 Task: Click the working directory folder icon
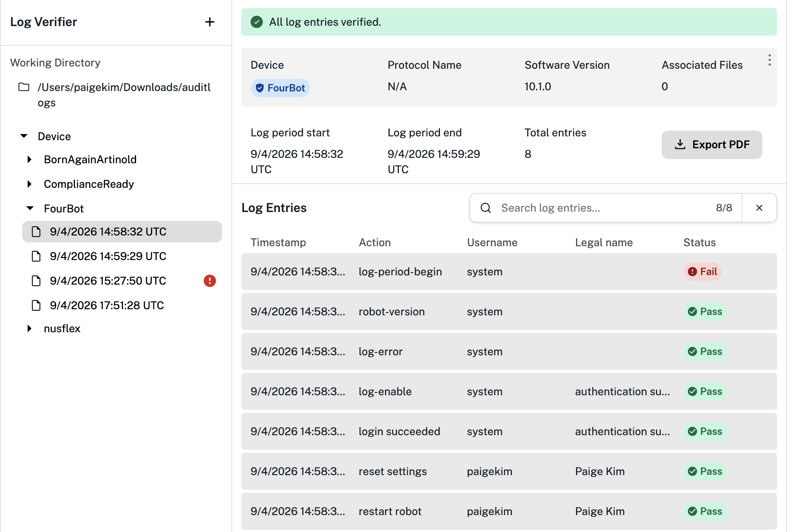pyautogui.click(x=24, y=87)
